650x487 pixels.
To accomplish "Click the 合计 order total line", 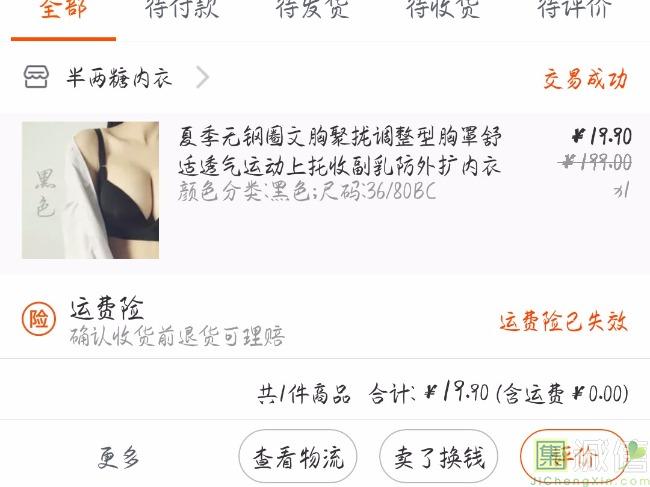I will 443,393.
